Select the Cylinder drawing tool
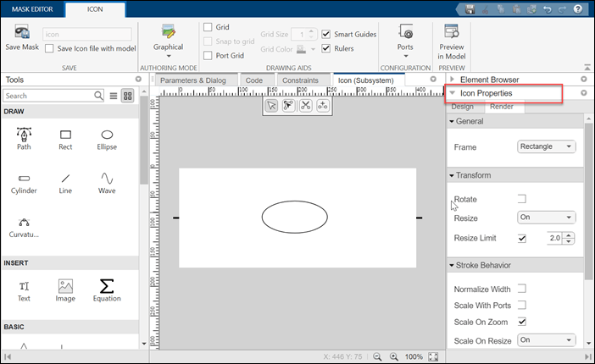Viewport: 595px width, 364px height. [x=24, y=184]
